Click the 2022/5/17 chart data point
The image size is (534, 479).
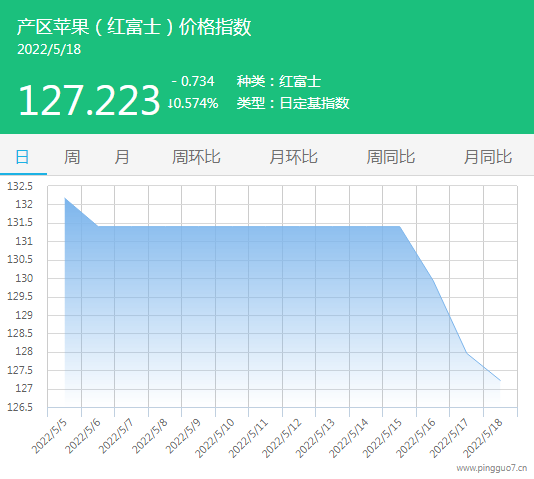pyautogui.click(x=467, y=353)
